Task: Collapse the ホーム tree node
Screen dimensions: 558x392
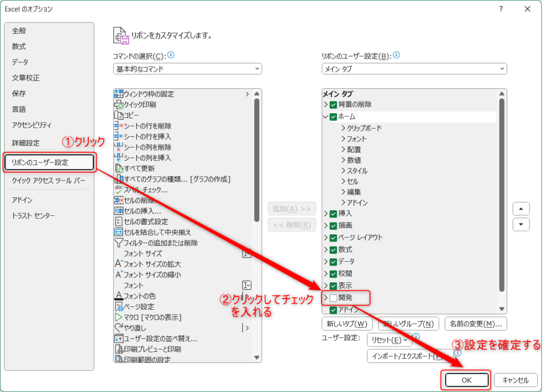Action: tap(326, 117)
